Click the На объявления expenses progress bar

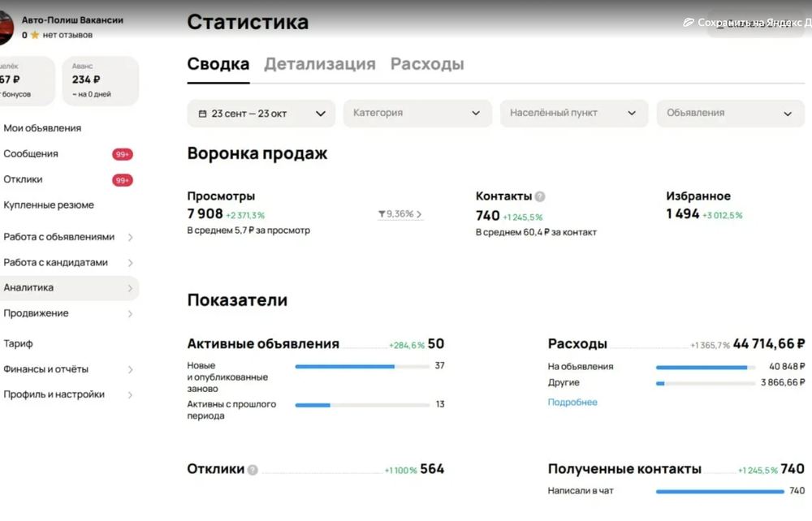[706, 368]
